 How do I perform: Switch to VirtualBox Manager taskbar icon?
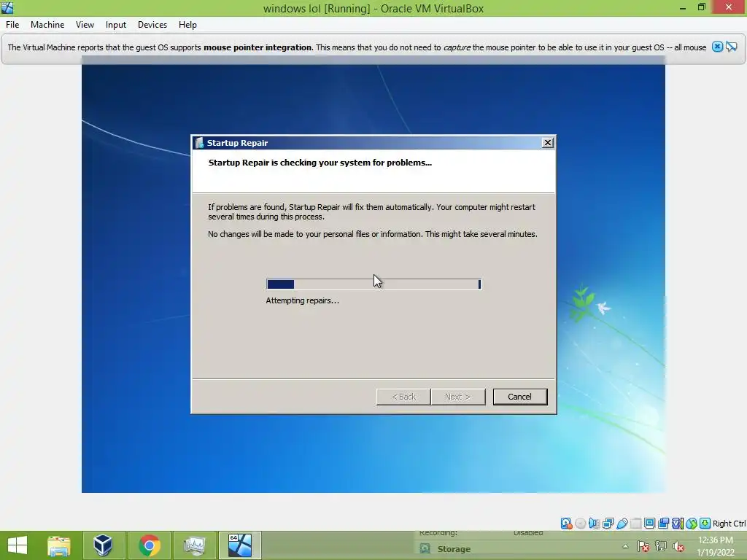pyautogui.click(x=103, y=545)
